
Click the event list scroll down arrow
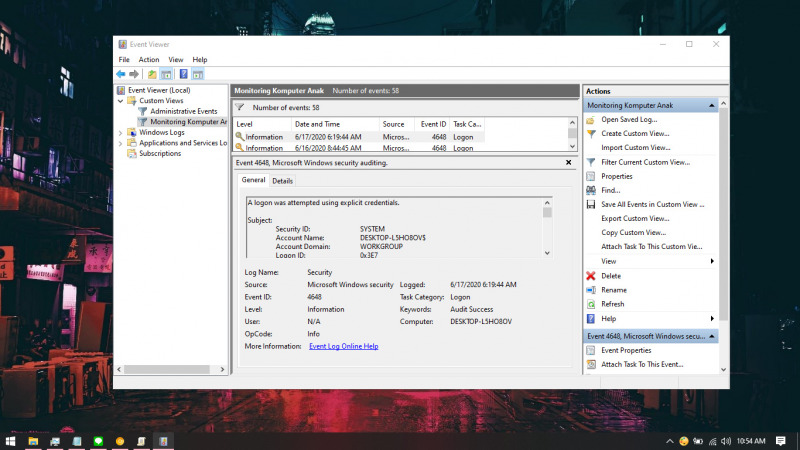tap(572, 146)
